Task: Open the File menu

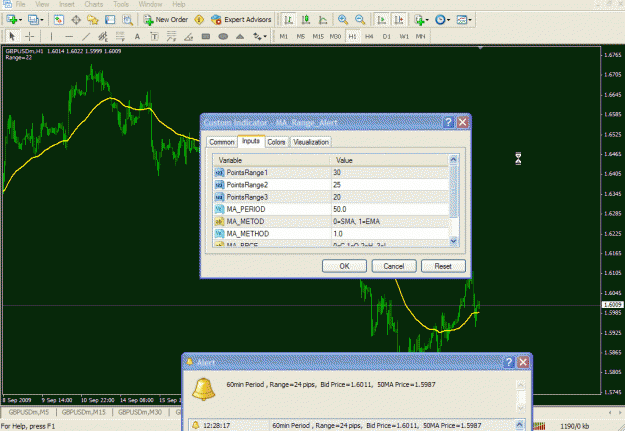Action: tap(20, 4)
